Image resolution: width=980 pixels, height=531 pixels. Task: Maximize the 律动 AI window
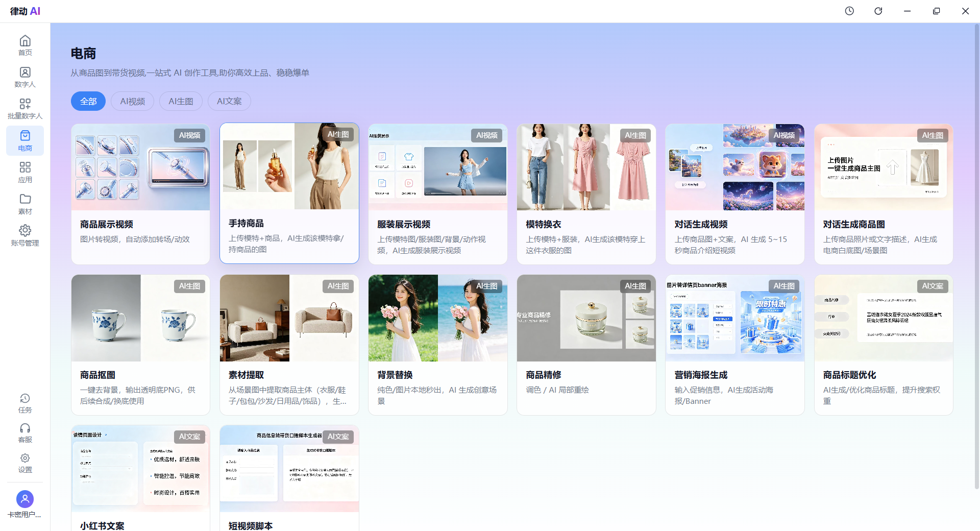coord(936,11)
